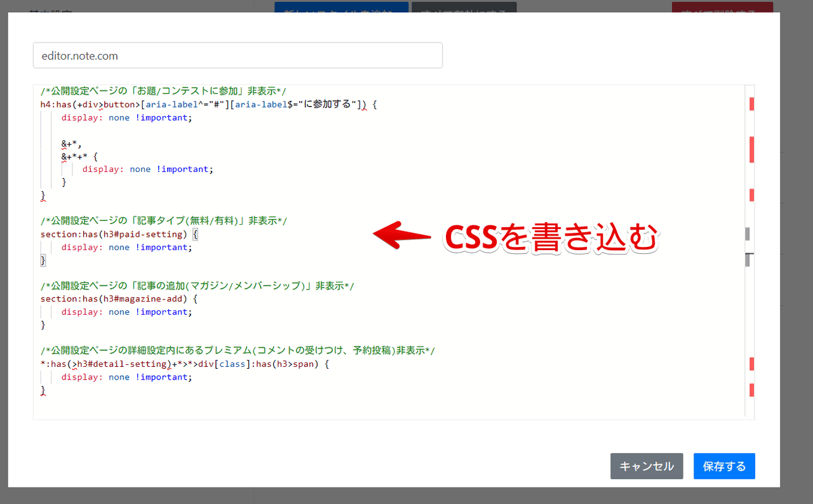
Task: Click the section:has(h3#paid-setting) selector line
Action: (x=114, y=234)
